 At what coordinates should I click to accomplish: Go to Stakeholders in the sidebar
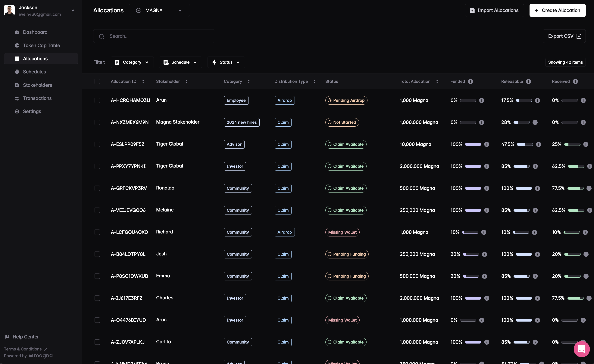point(37,85)
